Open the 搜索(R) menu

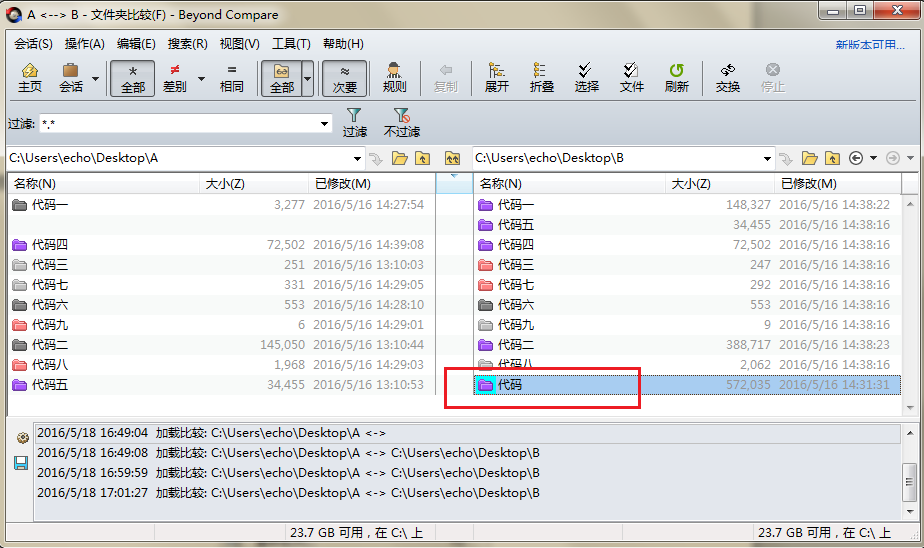[x=187, y=44]
